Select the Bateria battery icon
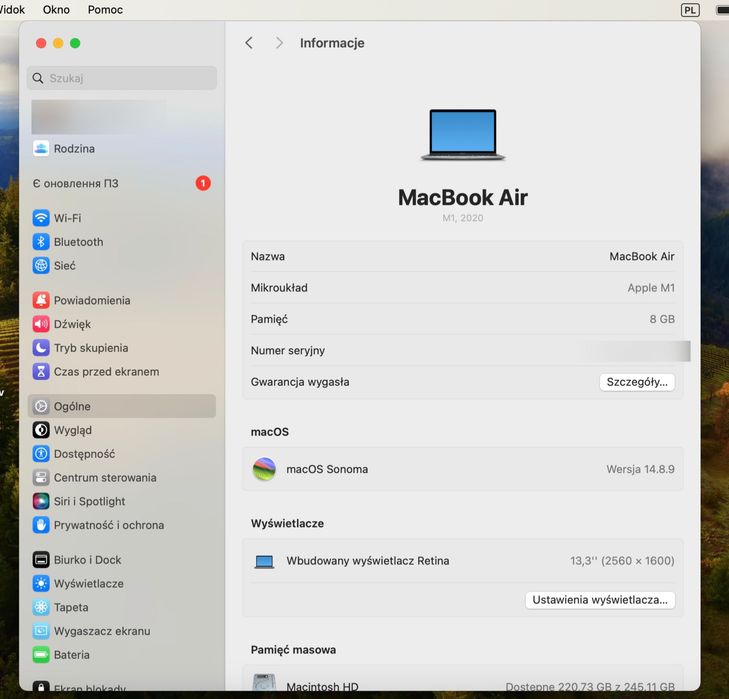The height and width of the screenshot is (699, 729). [41, 654]
